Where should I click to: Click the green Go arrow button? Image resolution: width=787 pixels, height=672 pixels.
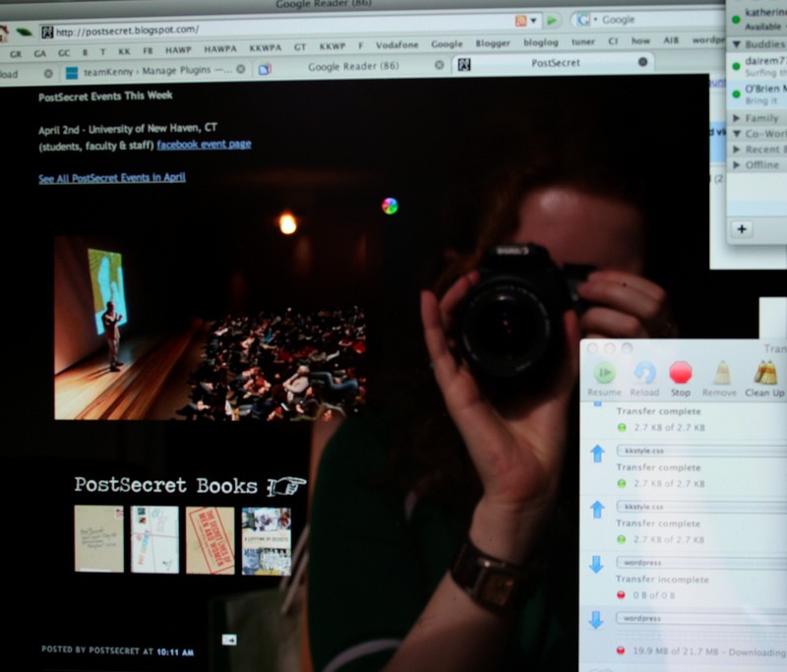point(552,20)
